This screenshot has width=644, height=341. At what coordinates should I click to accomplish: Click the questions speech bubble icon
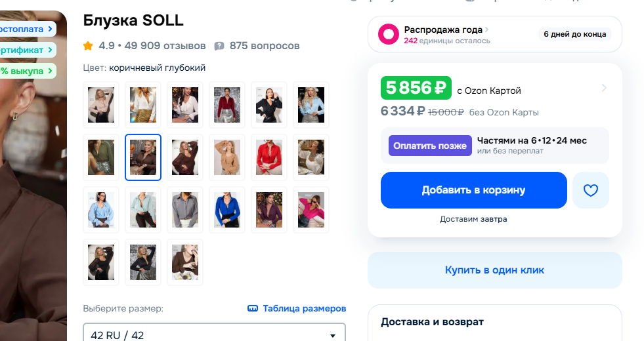tap(219, 46)
